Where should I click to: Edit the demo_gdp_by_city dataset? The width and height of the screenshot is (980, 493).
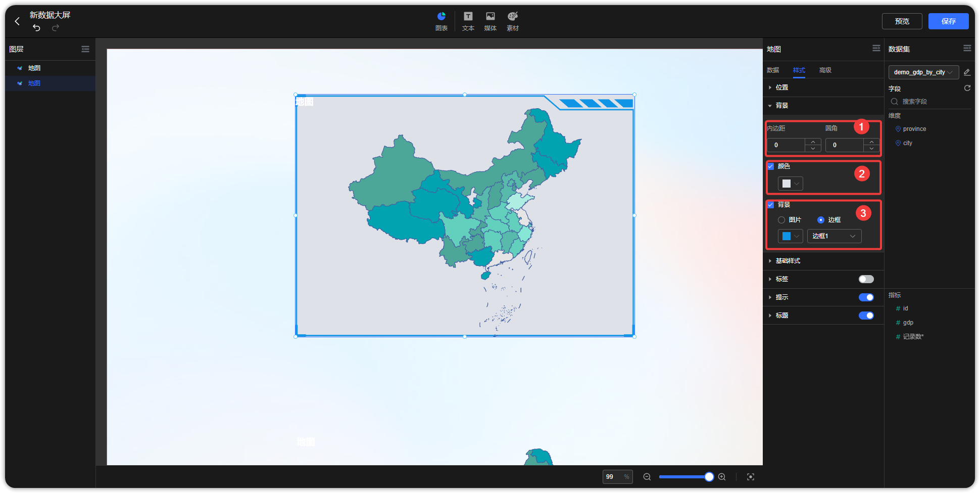click(x=967, y=72)
